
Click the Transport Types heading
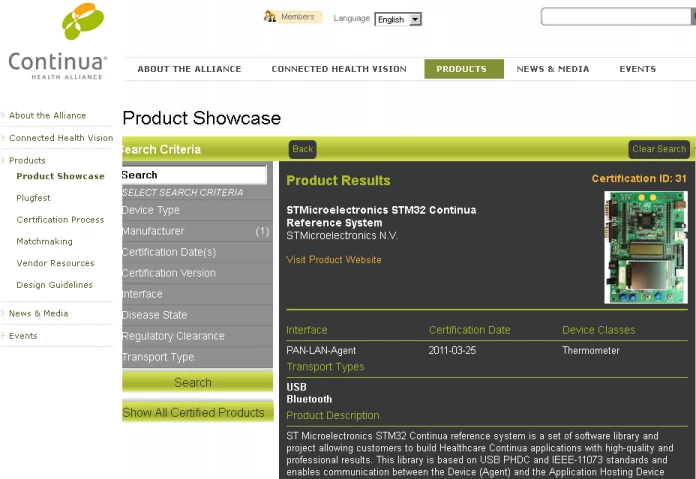point(325,367)
